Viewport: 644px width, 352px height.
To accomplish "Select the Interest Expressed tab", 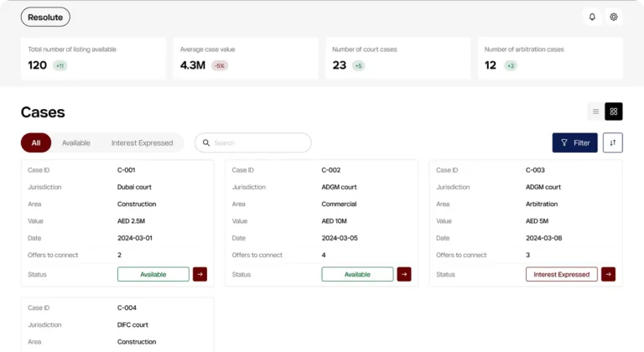I will [x=142, y=142].
